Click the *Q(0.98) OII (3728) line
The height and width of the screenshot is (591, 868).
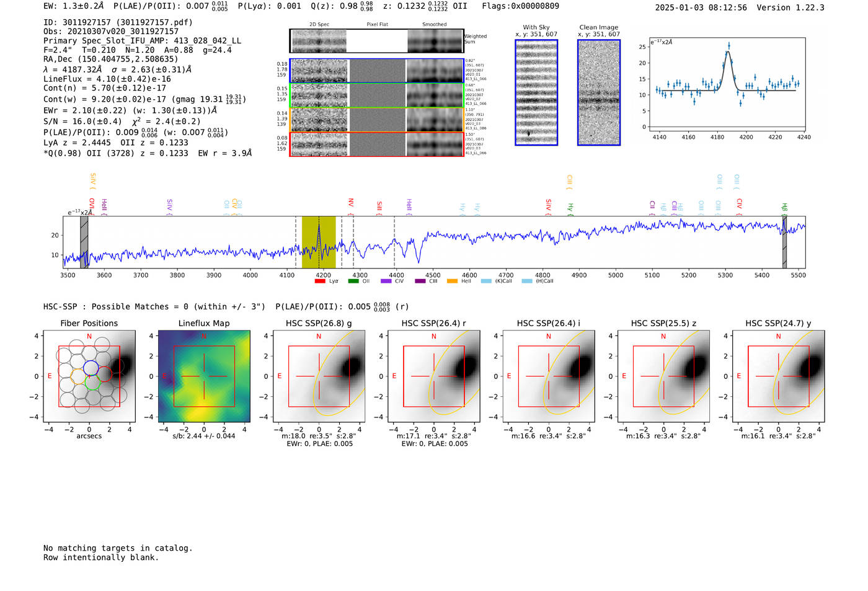tap(148, 153)
